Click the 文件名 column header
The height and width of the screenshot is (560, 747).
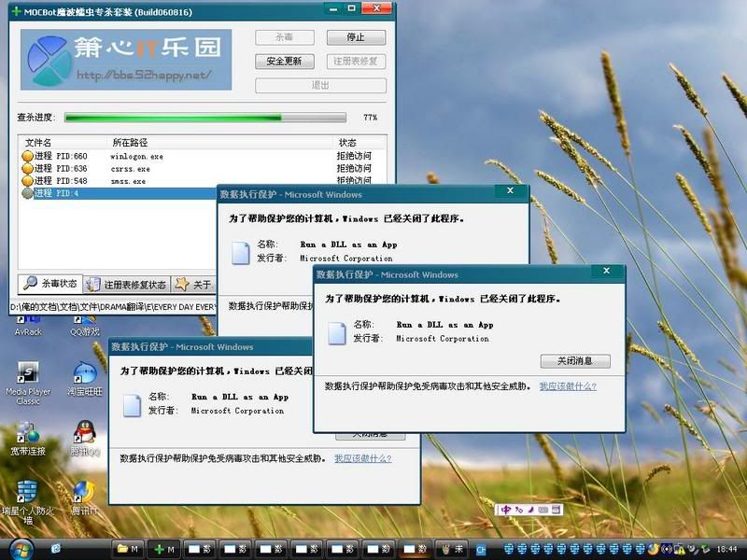38,143
